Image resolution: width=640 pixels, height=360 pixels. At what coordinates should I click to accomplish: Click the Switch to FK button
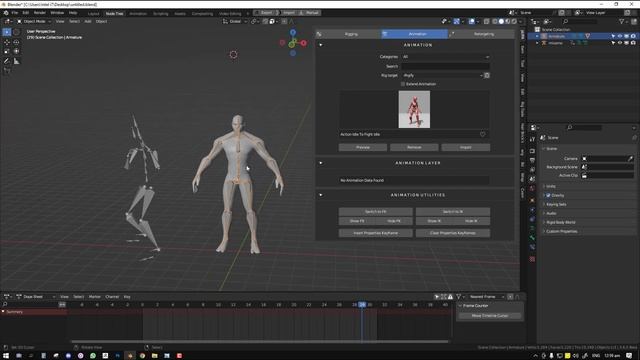click(376, 211)
